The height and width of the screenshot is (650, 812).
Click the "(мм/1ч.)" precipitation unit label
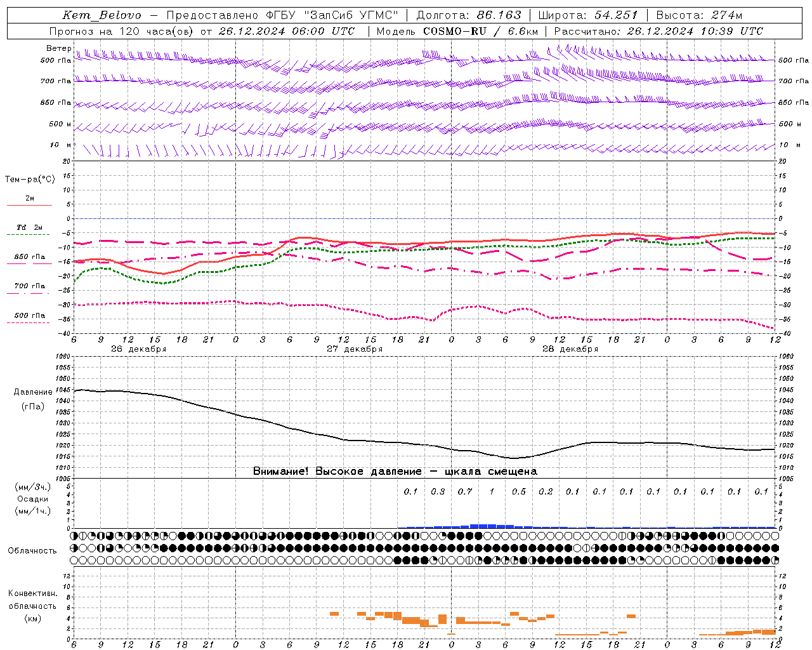[x=33, y=511]
